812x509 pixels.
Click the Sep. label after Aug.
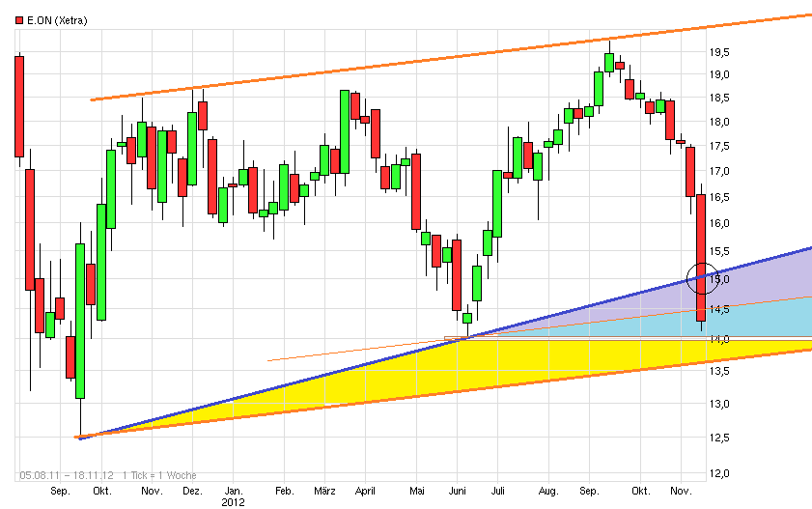point(589,491)
